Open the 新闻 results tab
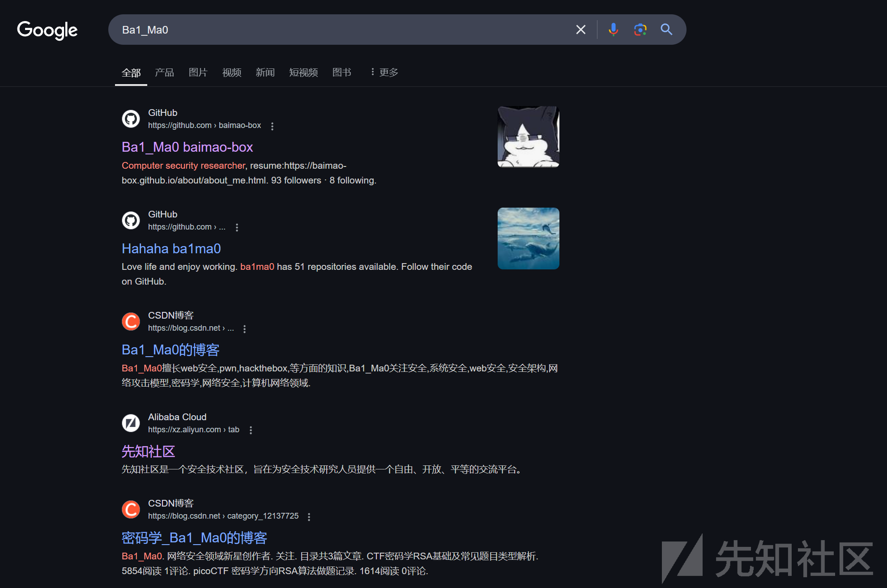This screenshot has height=588, width=887. [265, 72]
